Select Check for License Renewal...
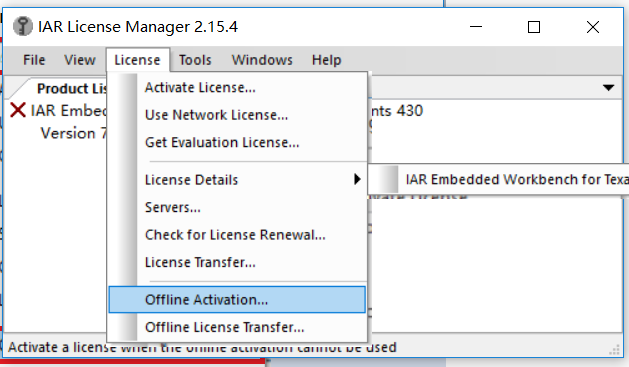 click(x=237, y=235)
